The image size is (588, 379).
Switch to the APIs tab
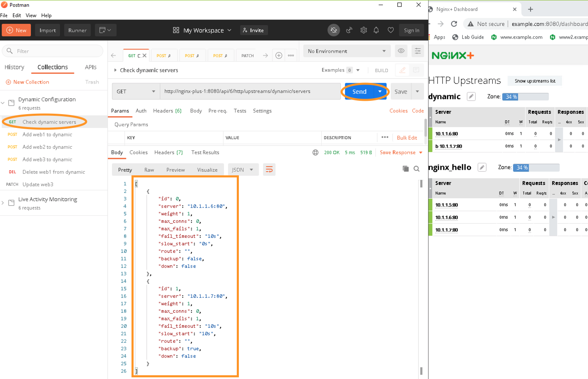click(91, 67)
